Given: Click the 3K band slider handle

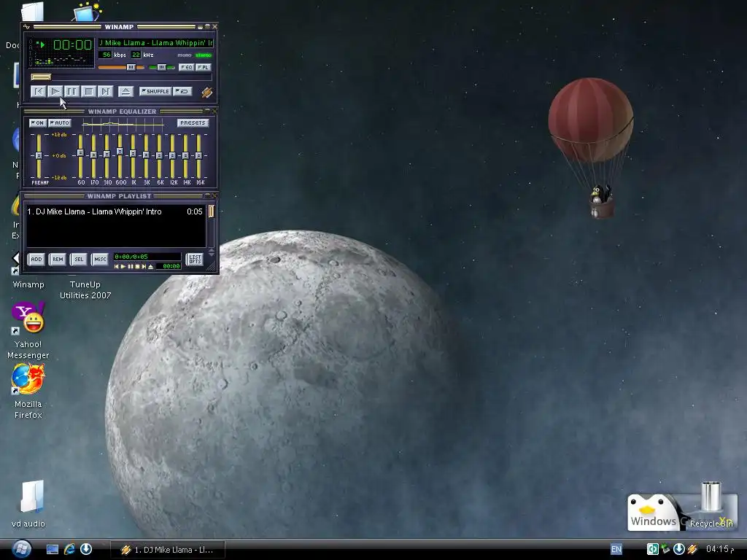Looking at the screenshot, I should [x=146, y=155].
